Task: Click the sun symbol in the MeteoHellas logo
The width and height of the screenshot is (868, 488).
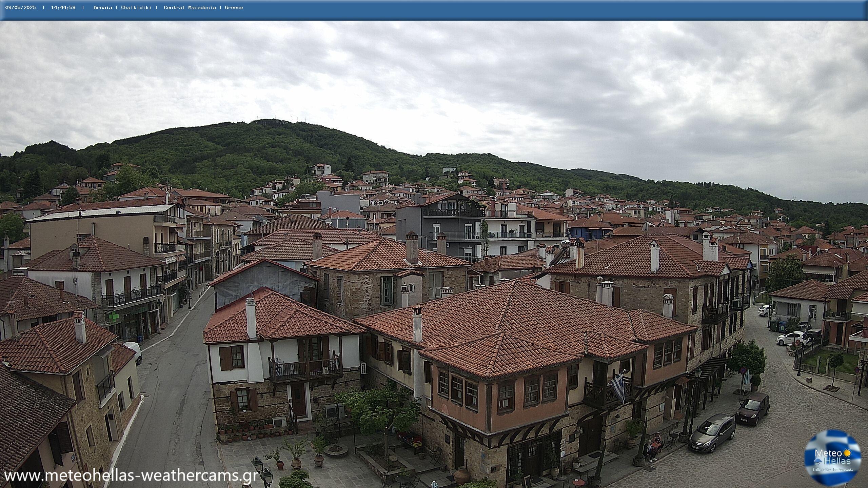Action: [x=847, y=453]
